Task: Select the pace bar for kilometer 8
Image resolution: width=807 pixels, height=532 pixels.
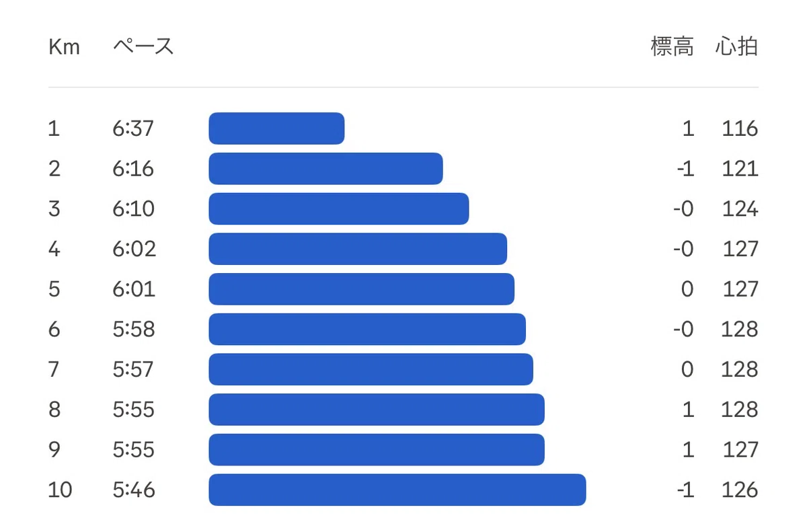Action: pos(377,409)
